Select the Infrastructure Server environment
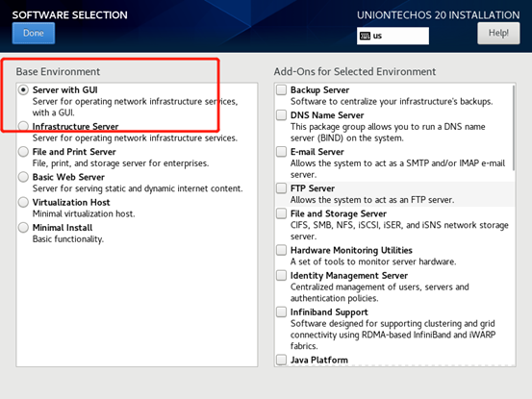Image resolution: width=532 pixels, height=399 pixels. [23, 127]
